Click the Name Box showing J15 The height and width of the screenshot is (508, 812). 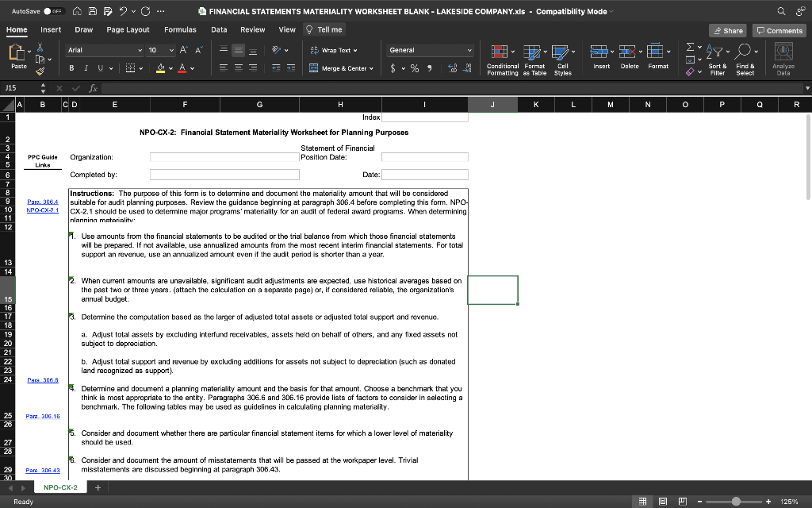tap(20, 88)
